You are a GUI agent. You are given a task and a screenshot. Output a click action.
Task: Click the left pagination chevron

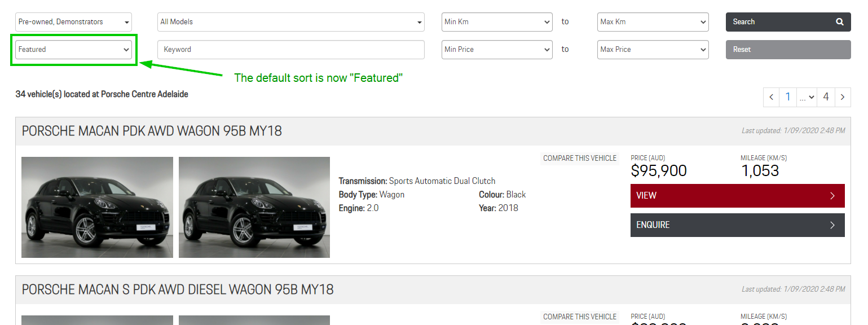point(771,96)
